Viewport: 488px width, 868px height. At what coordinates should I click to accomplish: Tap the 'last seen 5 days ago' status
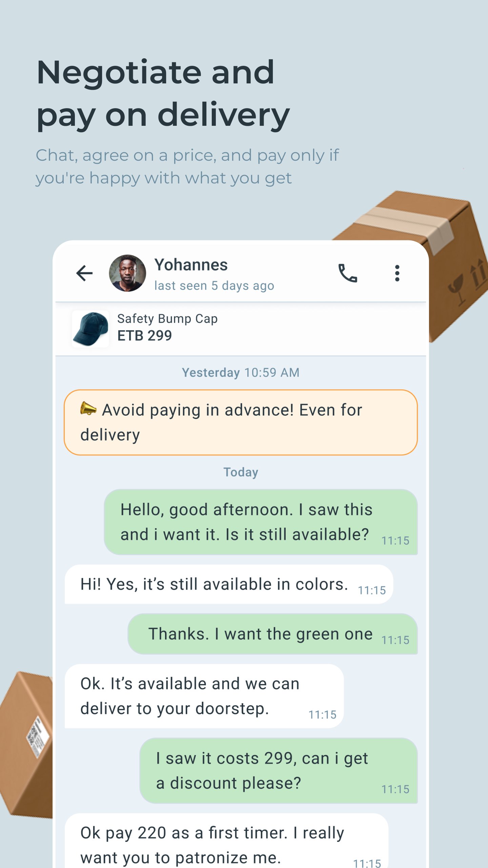point(214,286)
